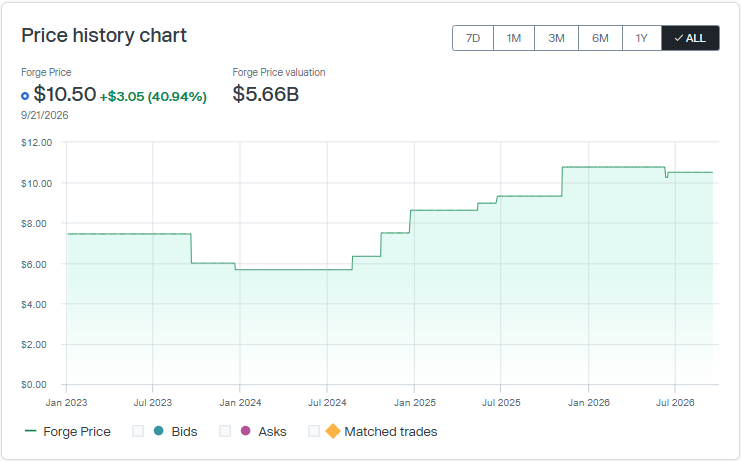Check the Matched trades box
Image resolution: width=741 pixels, height=461 pixels.
coord(314,431)
